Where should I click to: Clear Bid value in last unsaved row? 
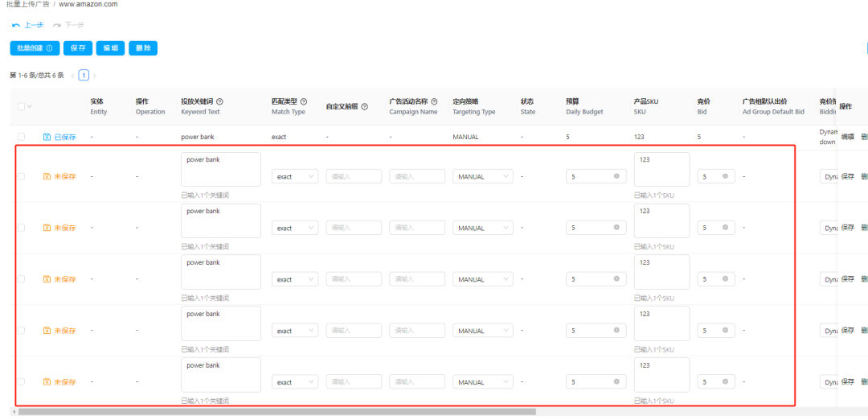[725, 382]
